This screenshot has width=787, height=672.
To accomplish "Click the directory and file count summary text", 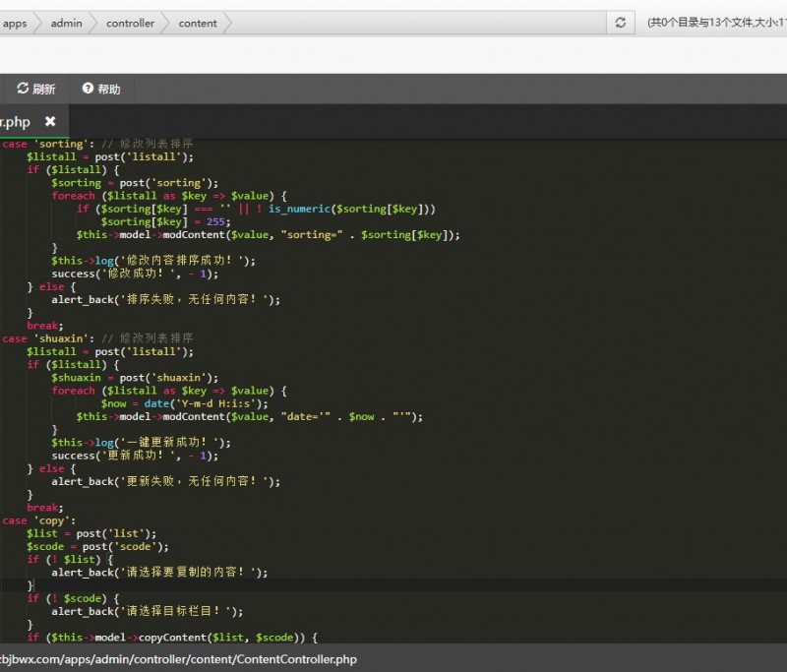I will (715, 23).
